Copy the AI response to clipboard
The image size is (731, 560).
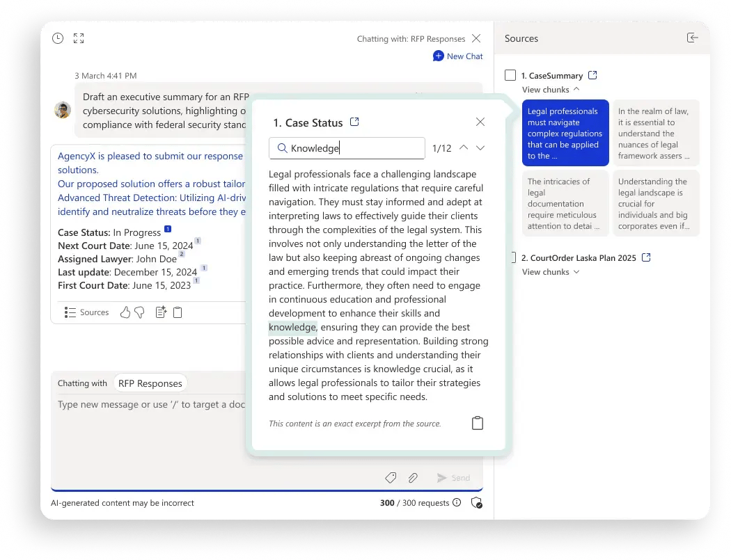click(x=178, y=312)
